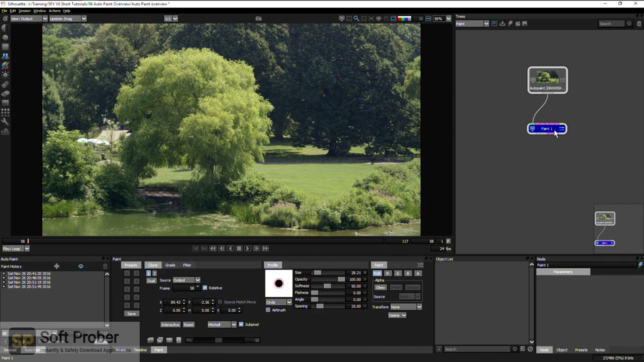Open the 1:1 ratio dropdown
Image resolution: width=644 pixels, height=362 pixels.
(171, 19)
